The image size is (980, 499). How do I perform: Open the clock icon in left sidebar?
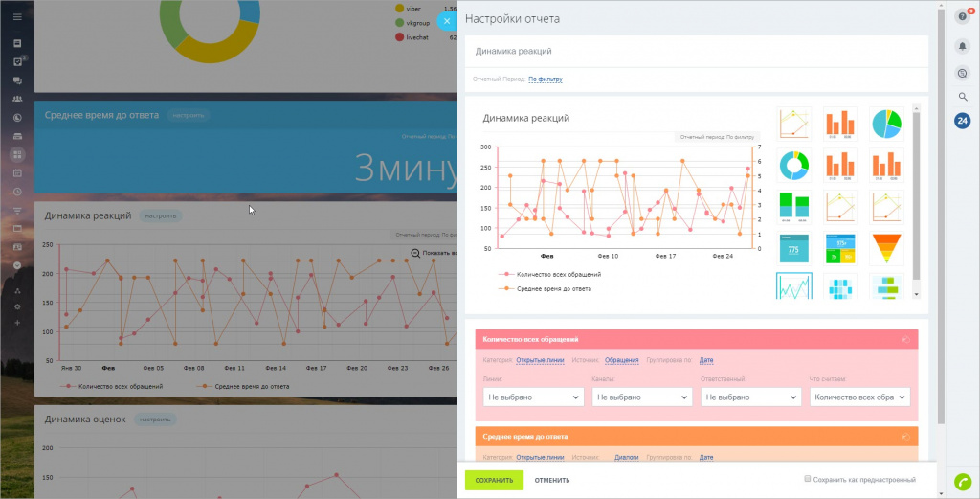click(17, 192)
